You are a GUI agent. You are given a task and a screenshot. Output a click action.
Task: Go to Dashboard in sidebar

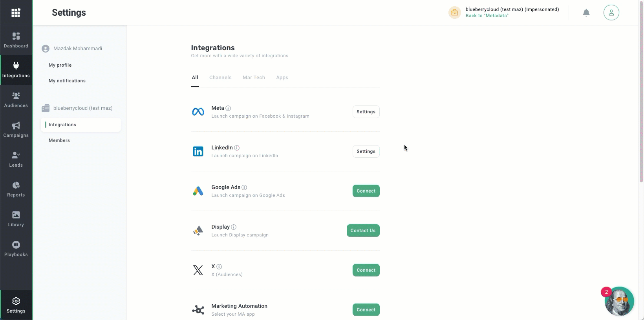click(x=16, y=40)
